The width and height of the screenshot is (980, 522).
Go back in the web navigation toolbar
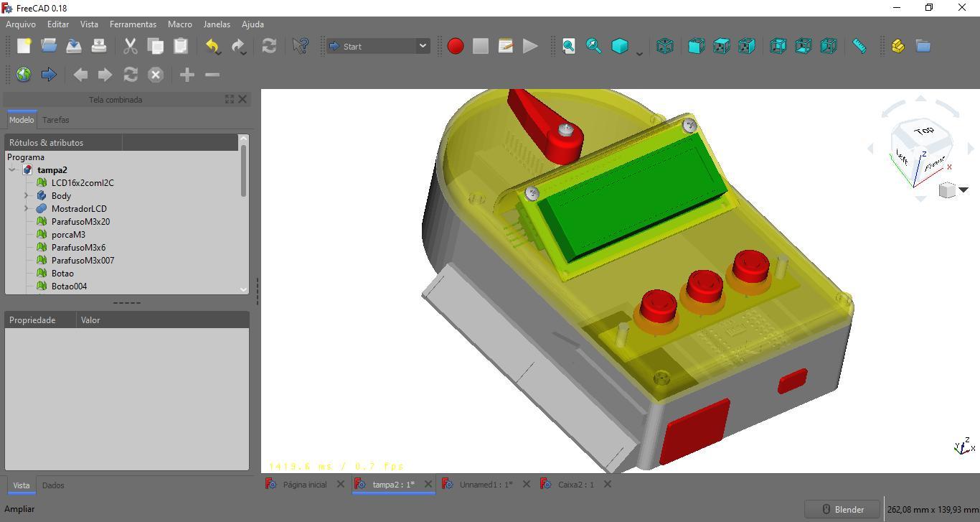pos(80,75)
